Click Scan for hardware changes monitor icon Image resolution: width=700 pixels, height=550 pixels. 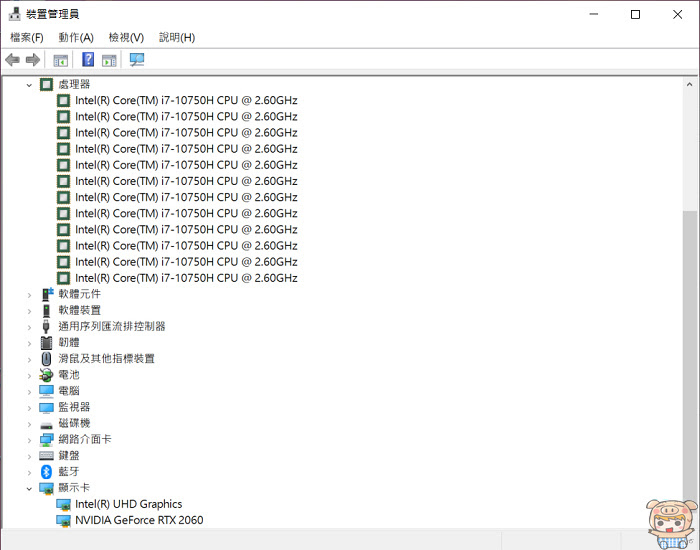tap(137, 59)
